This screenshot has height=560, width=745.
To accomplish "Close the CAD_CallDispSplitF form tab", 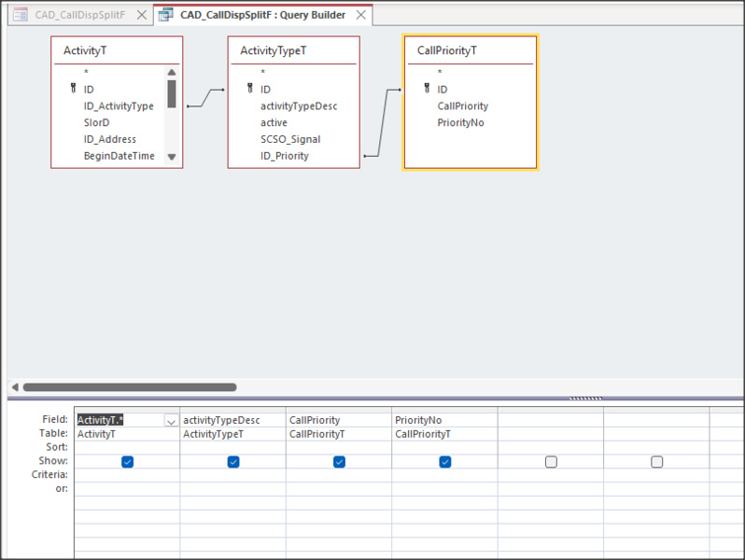I will click(142, 15).
